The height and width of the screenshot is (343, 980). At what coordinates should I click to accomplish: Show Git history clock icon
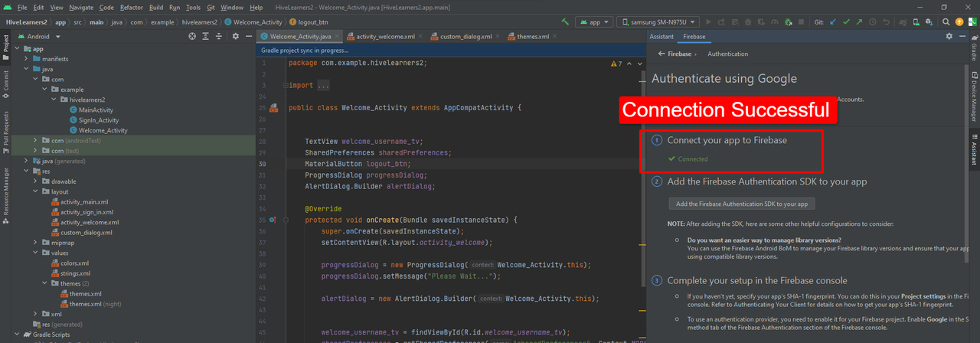pos(873,22)
